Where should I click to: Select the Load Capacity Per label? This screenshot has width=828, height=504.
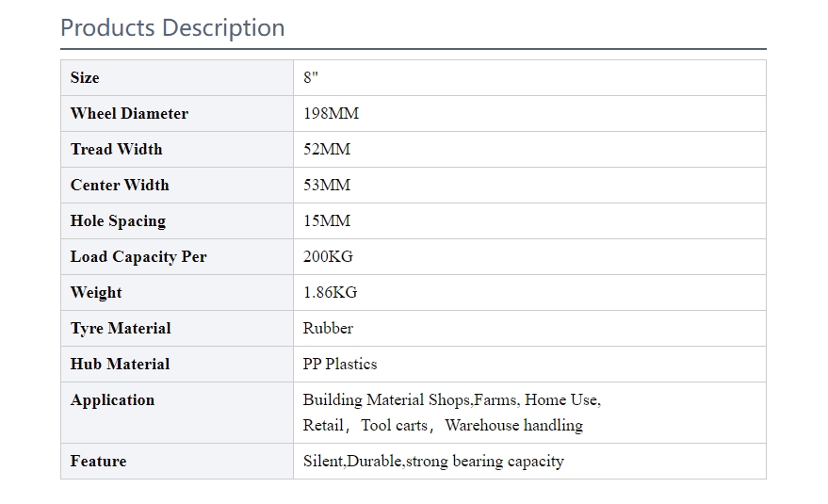(x=138, y=257)
